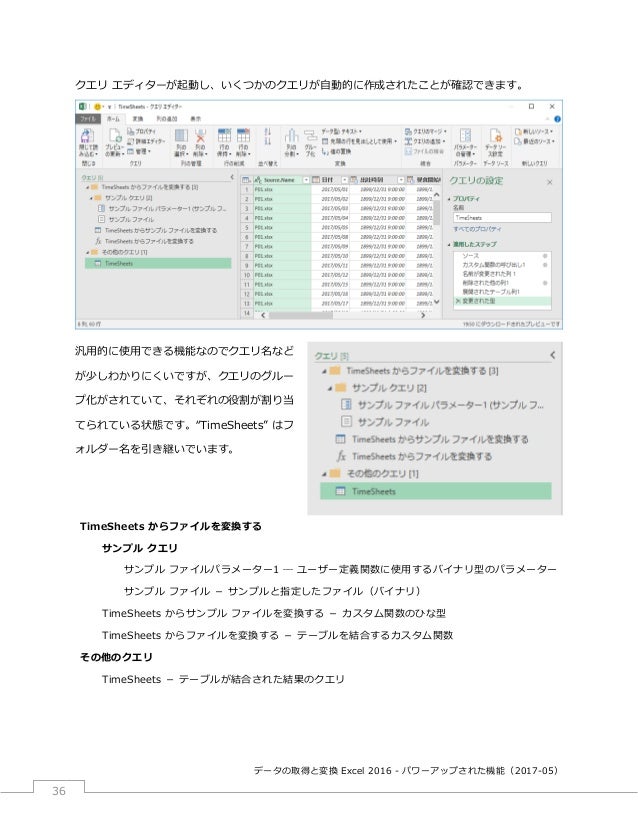Screen dimensions: 638x826
Task: Collapse queries pane chevron in editor window
Action: click(232, 178)
